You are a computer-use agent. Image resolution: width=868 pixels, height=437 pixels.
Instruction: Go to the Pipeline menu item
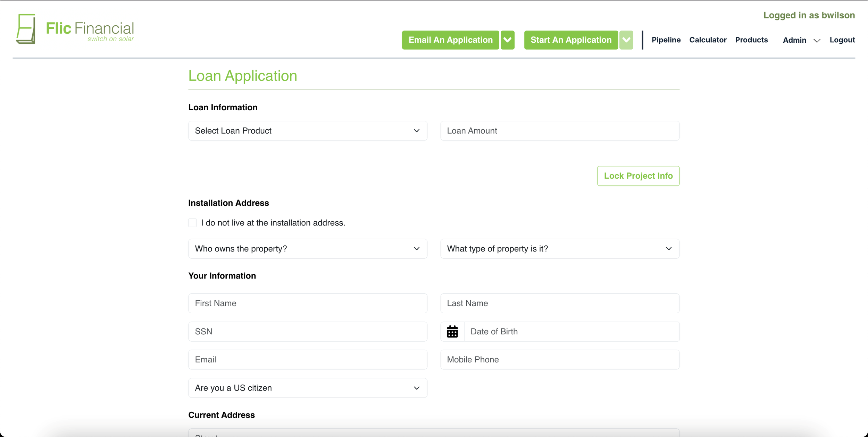[666, 40]
